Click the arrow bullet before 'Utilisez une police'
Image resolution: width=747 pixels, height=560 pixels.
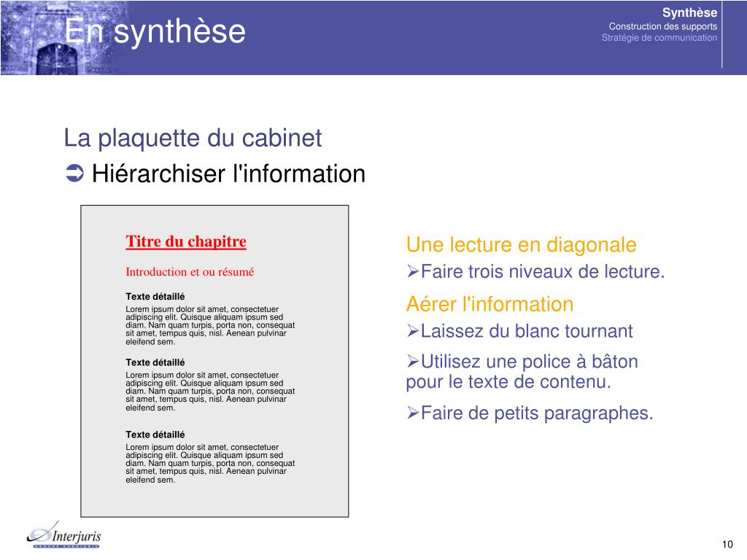413,362
